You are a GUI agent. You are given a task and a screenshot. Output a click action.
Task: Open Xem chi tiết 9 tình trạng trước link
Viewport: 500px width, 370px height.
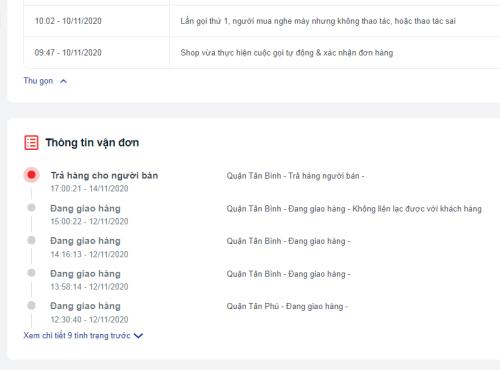[77, 336]
